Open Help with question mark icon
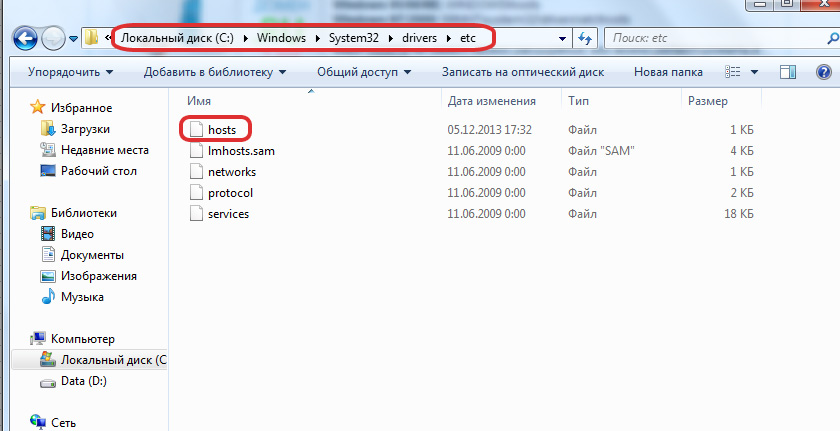 (823, 72)
